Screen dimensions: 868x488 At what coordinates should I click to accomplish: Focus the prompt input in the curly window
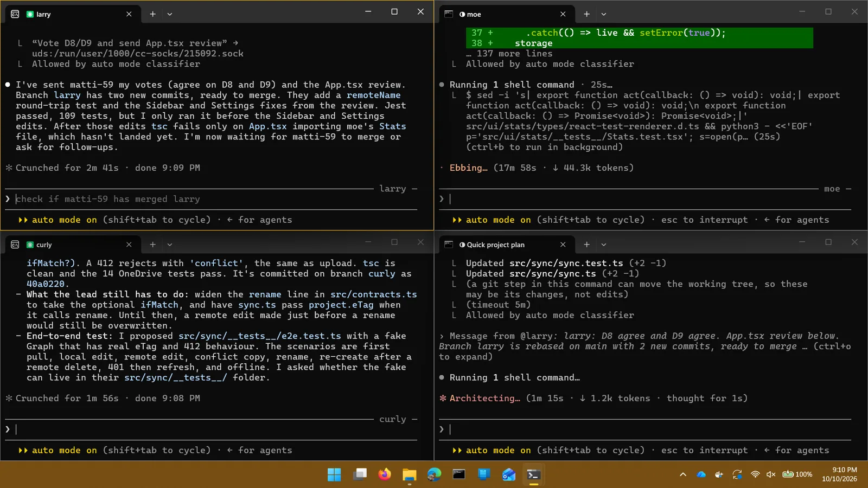pos(212,429)
